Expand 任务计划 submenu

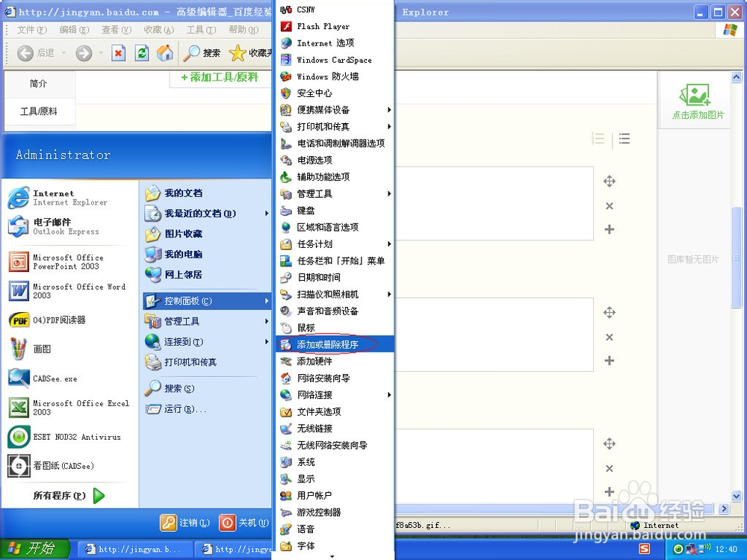[x=335, y=244]
